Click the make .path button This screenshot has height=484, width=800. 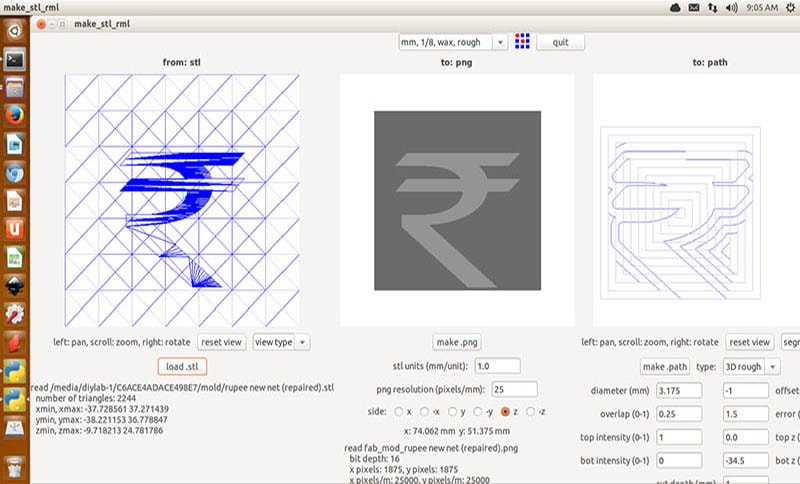point(665,367)
